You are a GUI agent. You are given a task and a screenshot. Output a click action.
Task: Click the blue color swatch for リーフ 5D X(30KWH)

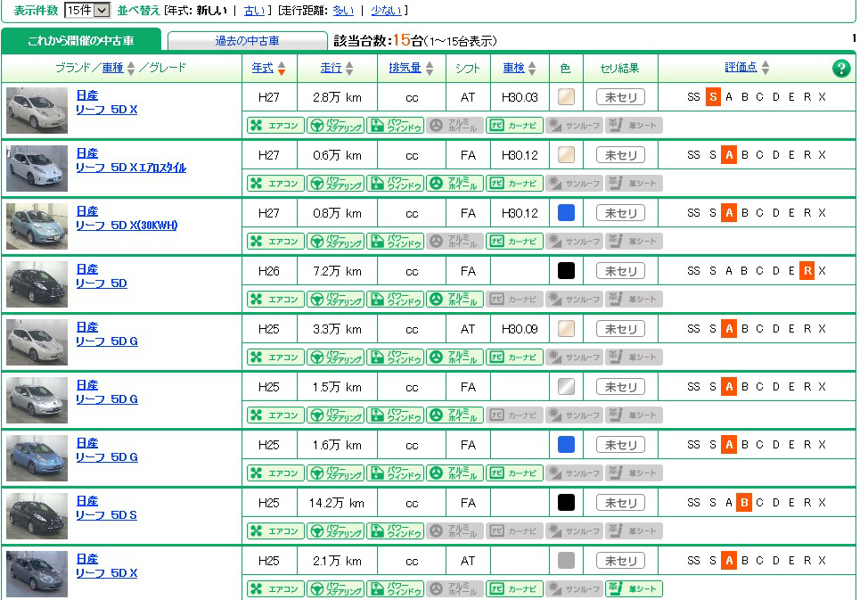pos(566,213)
